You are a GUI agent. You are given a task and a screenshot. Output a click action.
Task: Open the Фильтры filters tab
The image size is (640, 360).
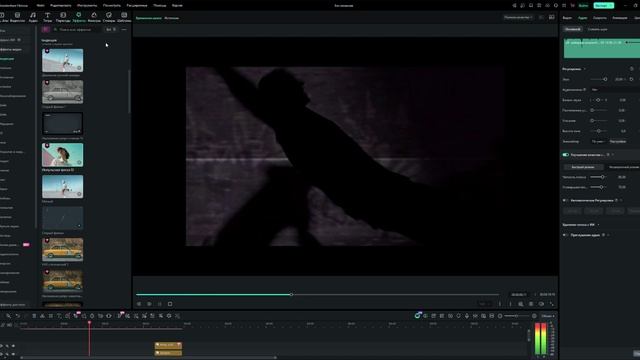point(94,17)
